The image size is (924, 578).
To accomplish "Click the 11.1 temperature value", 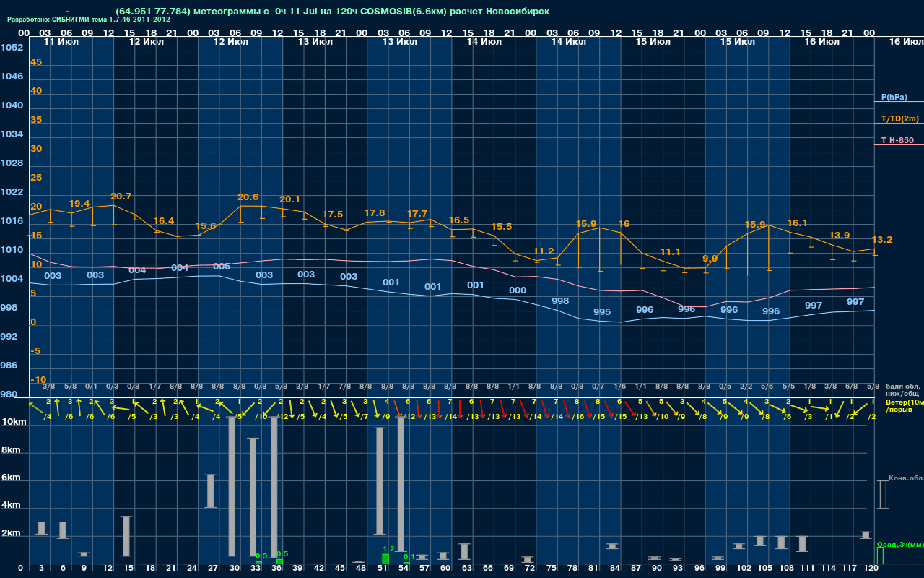I will pyautogui.click(x=671, y=252).
